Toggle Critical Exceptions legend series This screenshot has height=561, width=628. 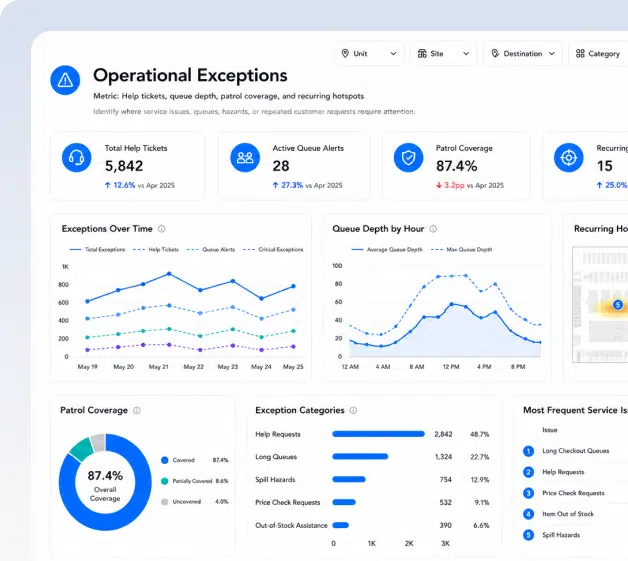(273, 249)
